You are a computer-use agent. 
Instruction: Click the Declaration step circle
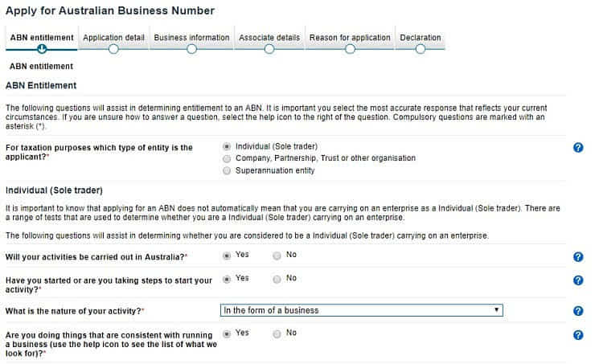[420, 49]
